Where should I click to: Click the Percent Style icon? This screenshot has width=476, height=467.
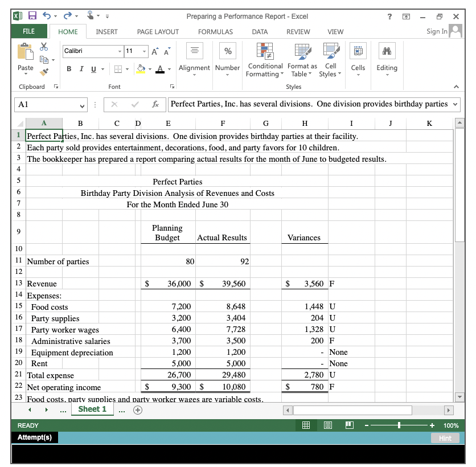[x=227, y=51]
